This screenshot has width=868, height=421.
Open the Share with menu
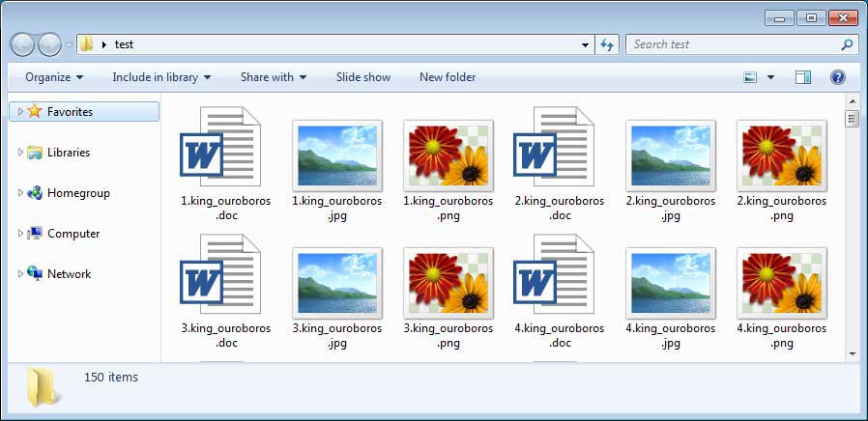[274, 77]
